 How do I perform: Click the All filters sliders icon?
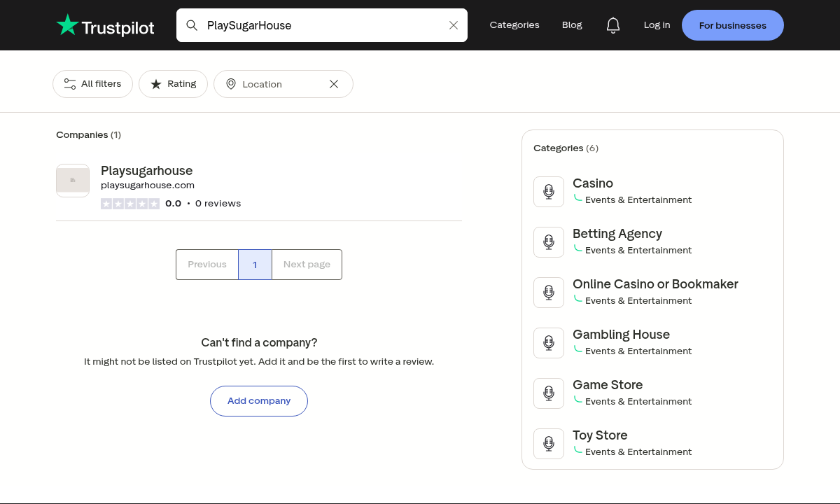coord(70,84)
